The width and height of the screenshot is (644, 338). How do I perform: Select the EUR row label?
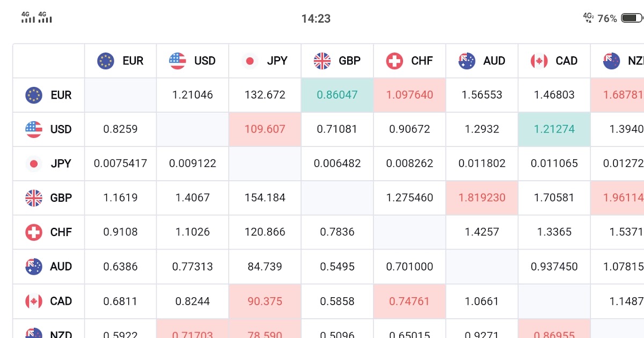(x=61, y=95)
